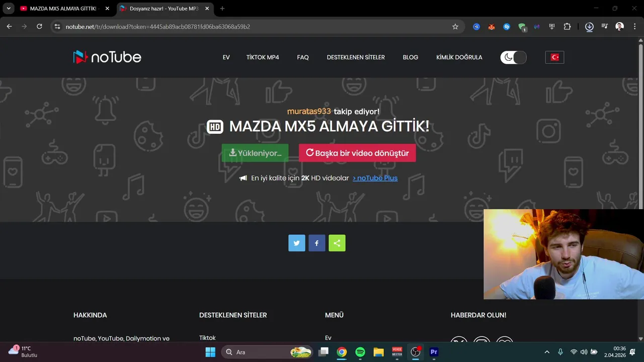Open DESTEKLENEN SİTELER in navbar

tap(356, 57)
